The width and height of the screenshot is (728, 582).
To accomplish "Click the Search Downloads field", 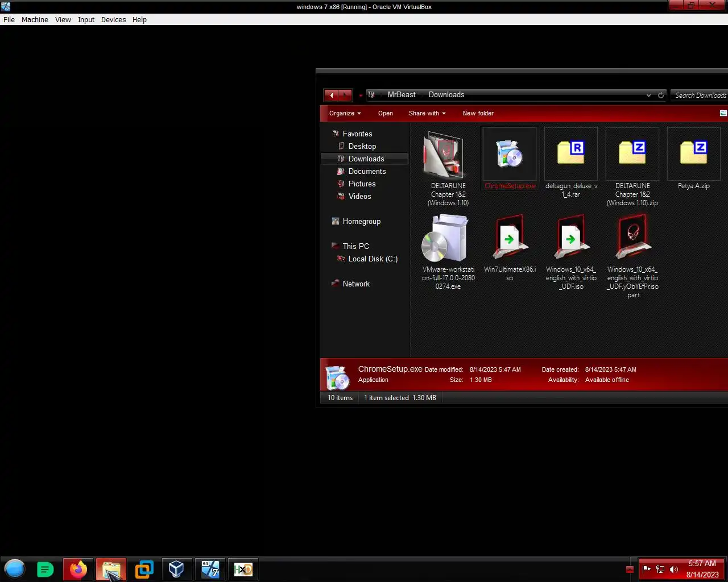I will 700,95.
